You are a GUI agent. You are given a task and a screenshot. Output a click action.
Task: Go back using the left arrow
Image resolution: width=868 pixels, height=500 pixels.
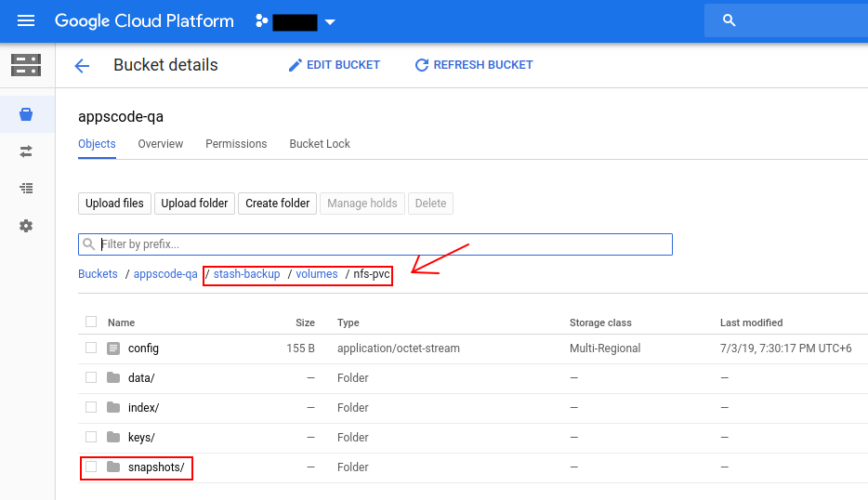point(82,65)
